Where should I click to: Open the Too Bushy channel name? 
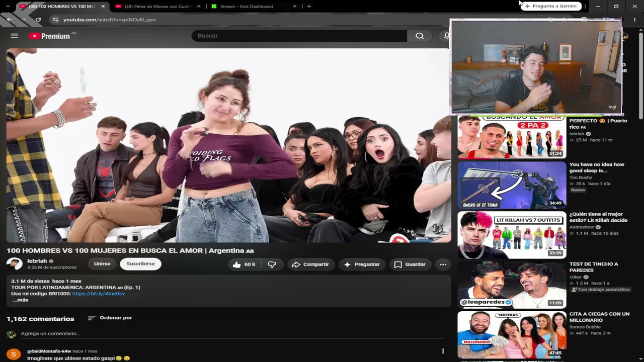[x=581, y=177]
